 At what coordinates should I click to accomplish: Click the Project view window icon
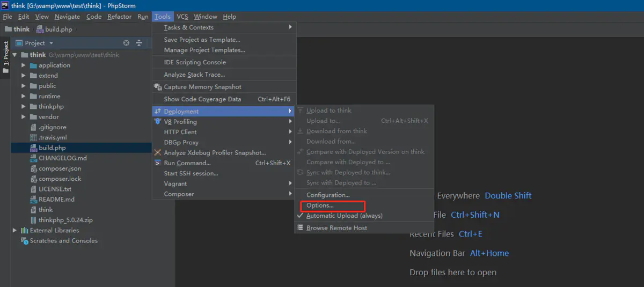click(x=19, y=43)
